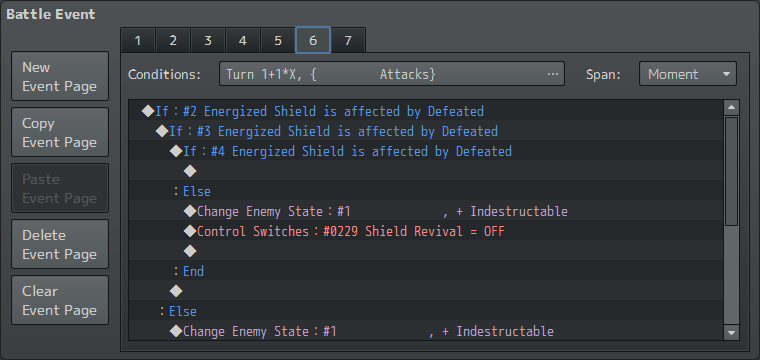Viewport: 760px width, 360px height.
Task: Open conditions editor via ellipsis button
Action: point(552,74)
